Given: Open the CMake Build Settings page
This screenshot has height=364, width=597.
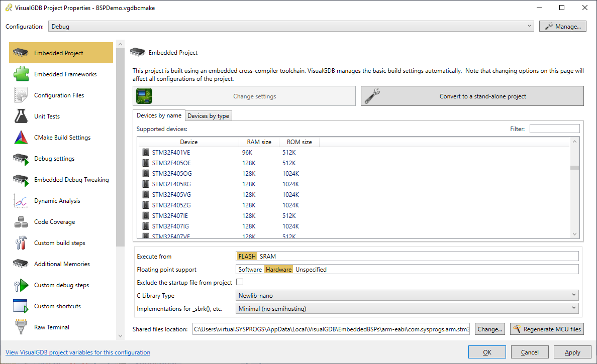Looking at the screenshot, I should [x=61, y=137].
